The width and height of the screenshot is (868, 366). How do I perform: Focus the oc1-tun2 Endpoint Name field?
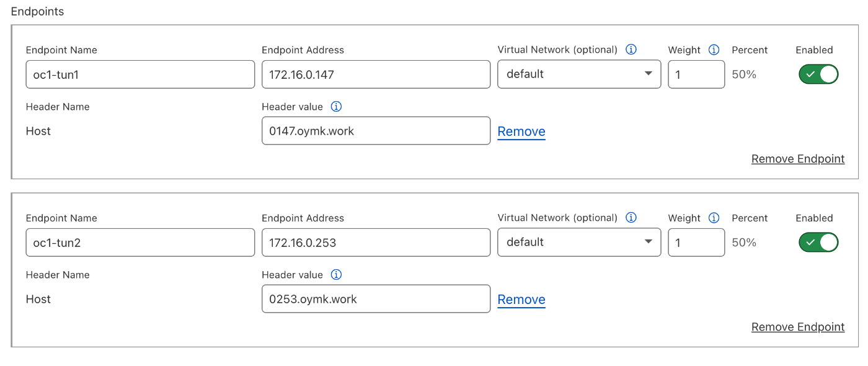[140, 243]
